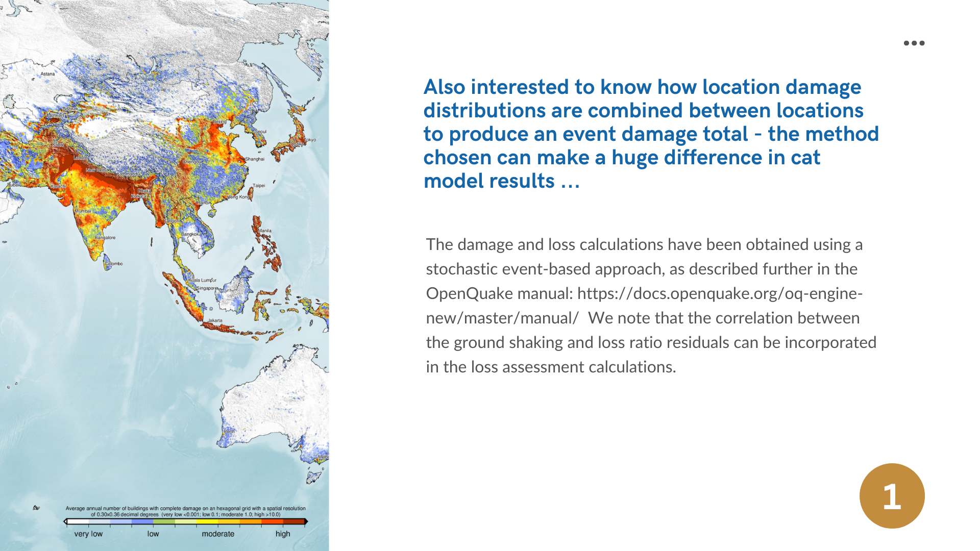Open the OpenQuake manual docs URL
This screenshot has height=551, width=980.
tap(720, 294)
